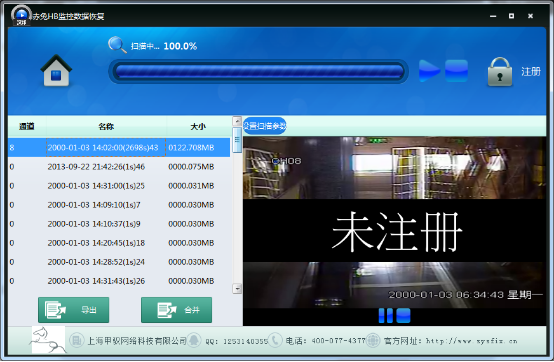554x362 pixels.
Task: Click the file list scrollbar up arrow
Action: click(237, 121)
